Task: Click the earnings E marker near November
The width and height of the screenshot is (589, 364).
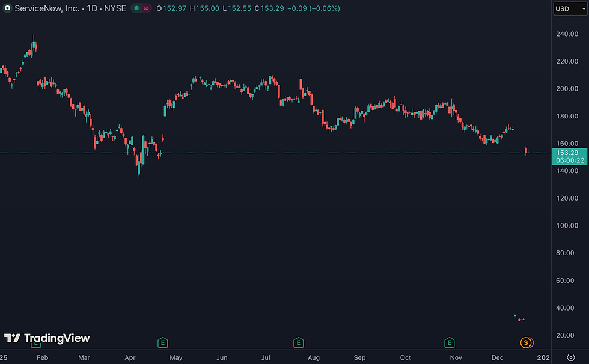Action: coord(450,342)
